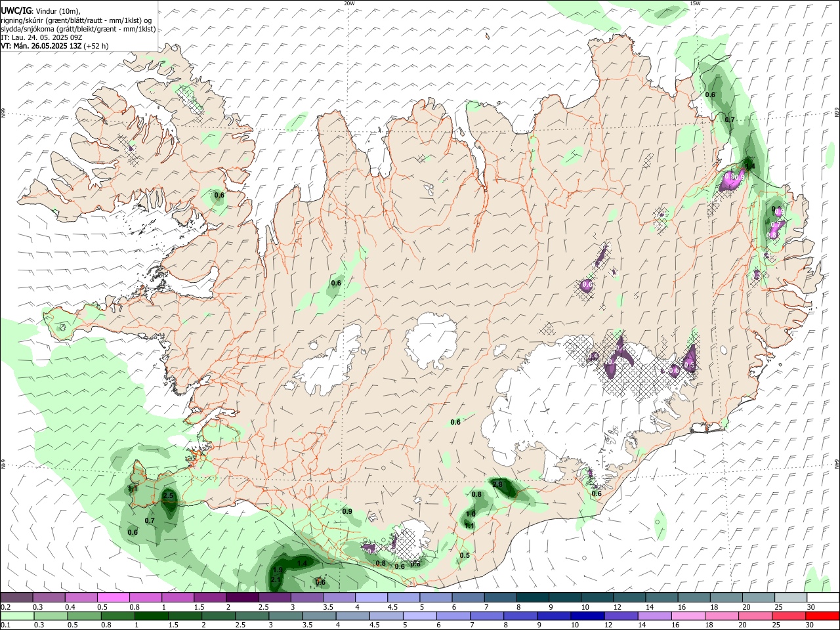The height and width of the screenshot is (630, 840).
Task: Click the Hofsjökull glacier white area
Action: pyautogui.click(x=431, y=339)
